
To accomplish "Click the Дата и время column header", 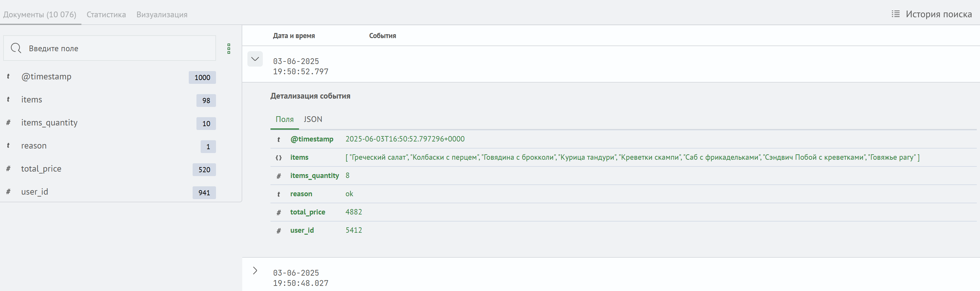I will [x=294, y=36].
